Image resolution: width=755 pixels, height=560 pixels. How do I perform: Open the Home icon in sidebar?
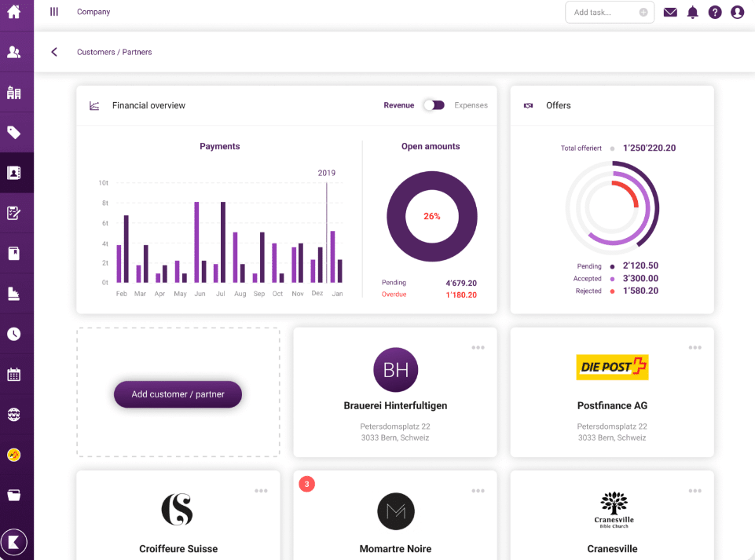point(14,12)
